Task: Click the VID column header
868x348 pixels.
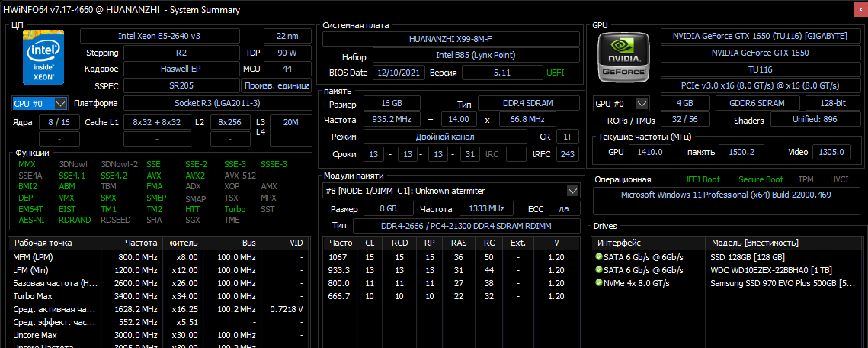Action: point(285,243)
